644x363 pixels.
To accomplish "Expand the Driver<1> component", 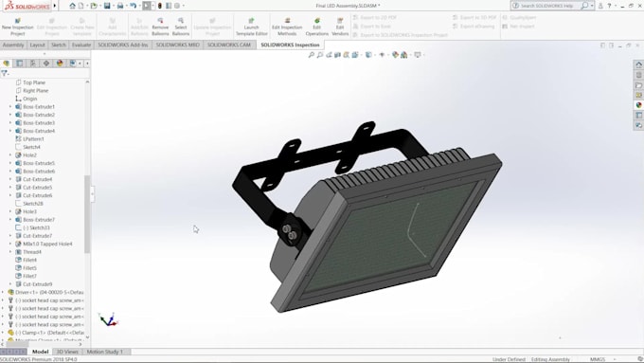I will (x=3, y=292).
